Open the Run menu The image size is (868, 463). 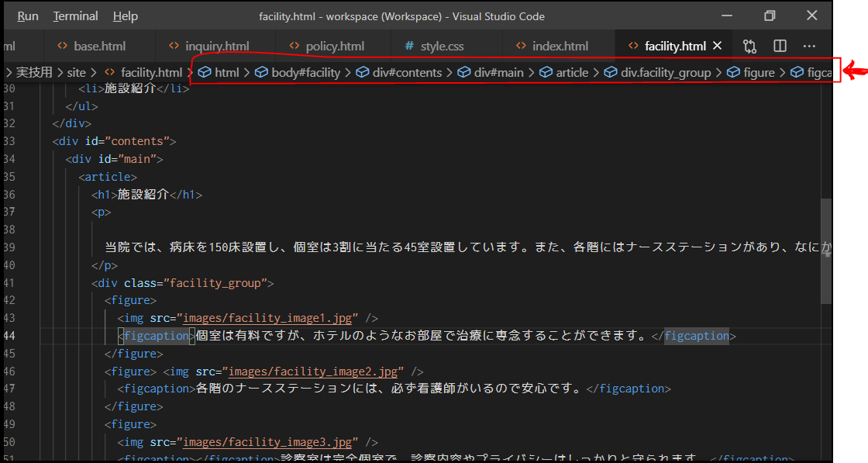tap(28, 16)
